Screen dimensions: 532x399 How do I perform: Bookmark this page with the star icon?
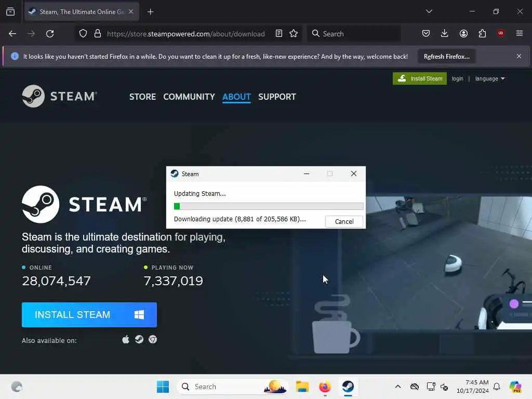point(294,34)
